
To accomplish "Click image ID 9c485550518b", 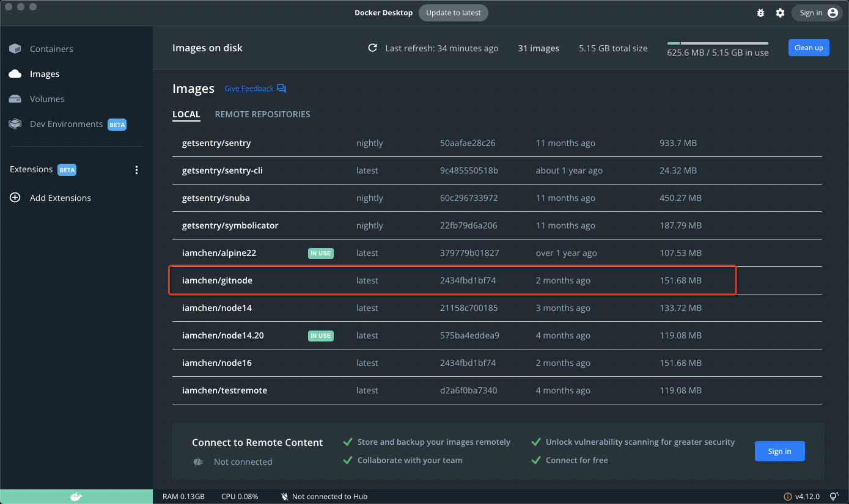I will (469, 170).
